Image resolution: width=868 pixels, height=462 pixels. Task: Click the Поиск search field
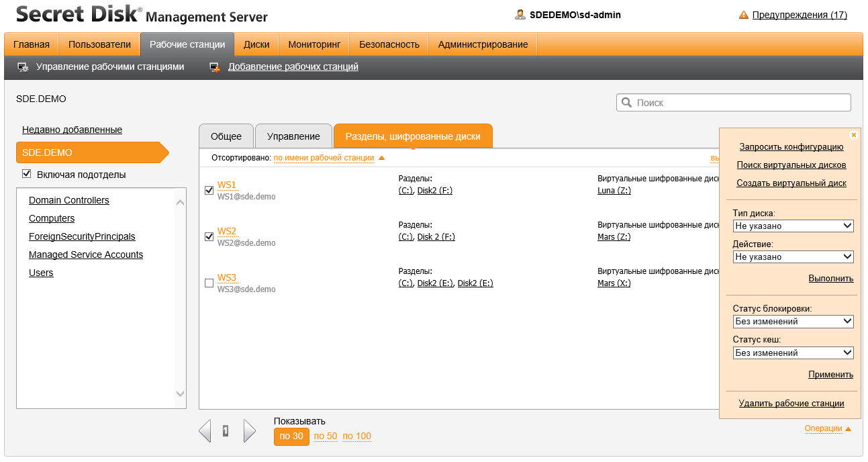pyautogui.click(x=734, y=103)
